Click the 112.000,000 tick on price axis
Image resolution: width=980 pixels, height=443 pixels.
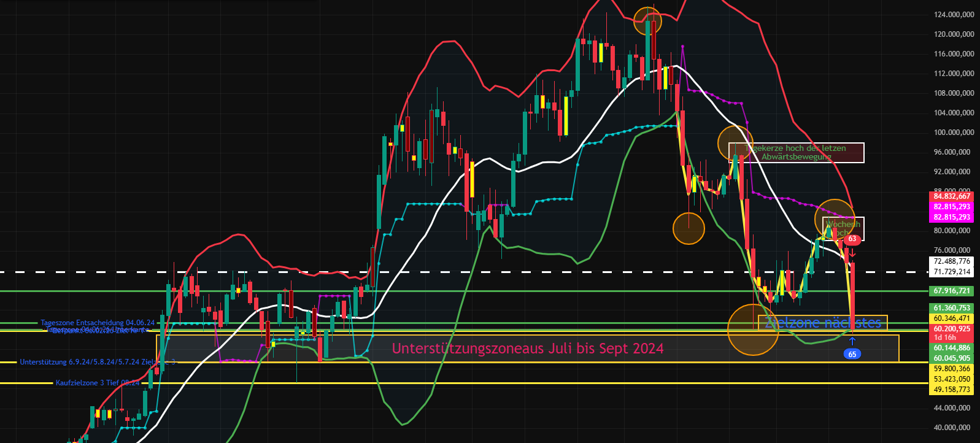954,74
